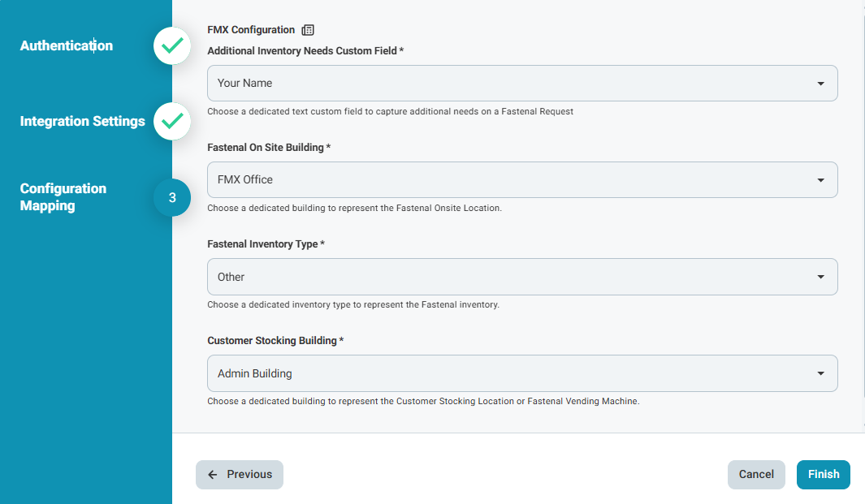Viewport: 865px width, 504px height.
Task: Click the FMX Configuration heading text
Action: (x=251, y=30)
